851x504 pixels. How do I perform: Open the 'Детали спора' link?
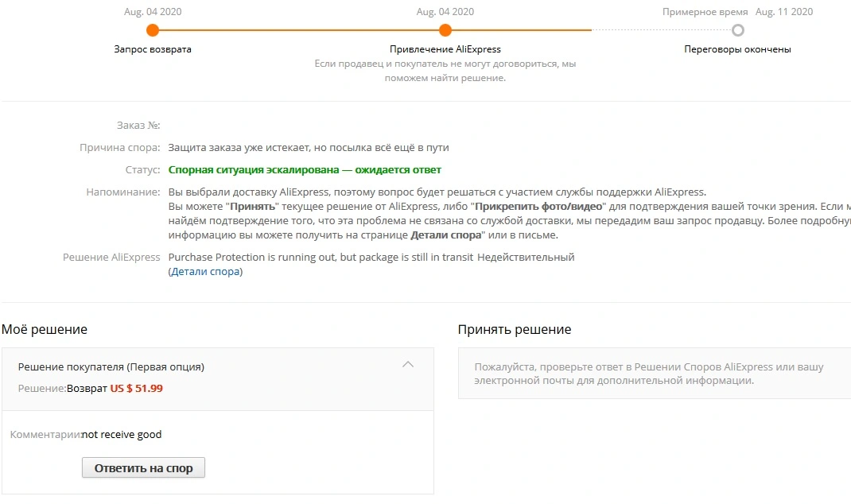pyautogui.click(x=205, y=271)
